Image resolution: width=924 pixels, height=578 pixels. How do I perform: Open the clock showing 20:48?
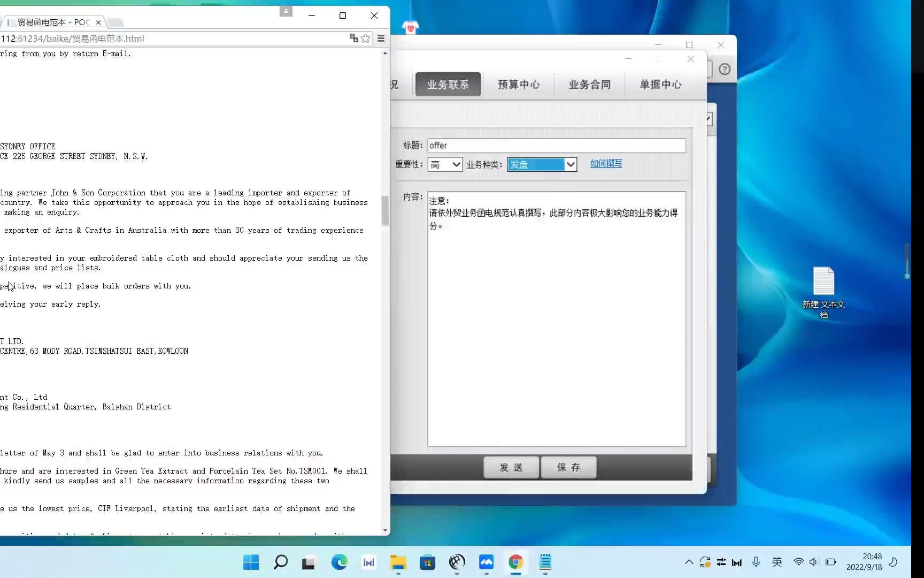click(864, 562)
